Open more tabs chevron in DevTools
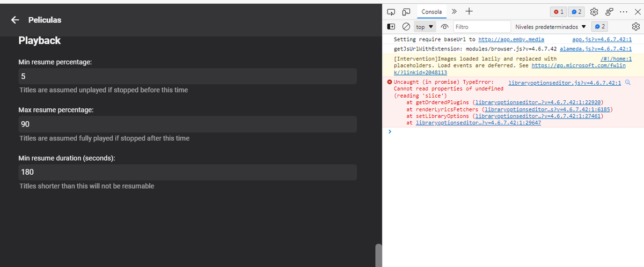 (x=453, y=11)
